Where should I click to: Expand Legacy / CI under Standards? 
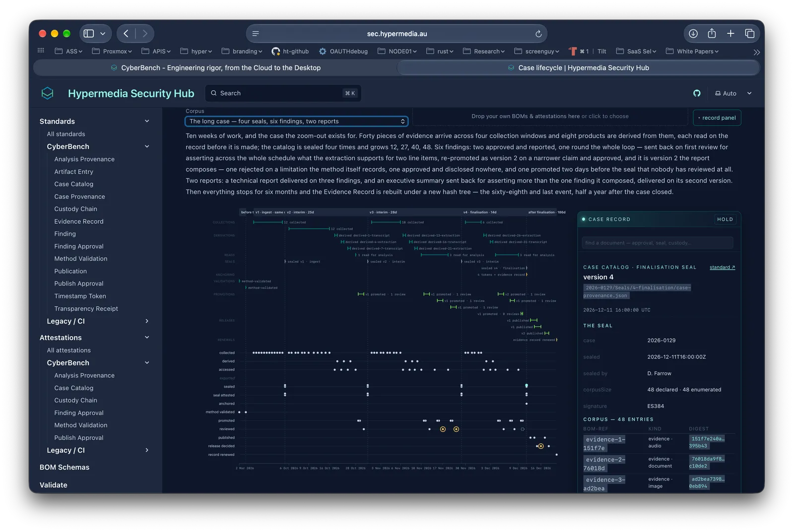coord(147,321)
